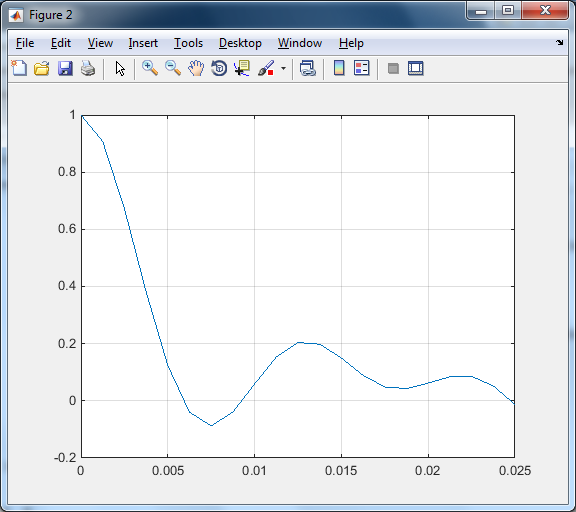Image resolution: width=576 pixels, height=512 pixels.
Task: Select the Pan hand tool
Action: pyautogui.click(x=196, y=68)
